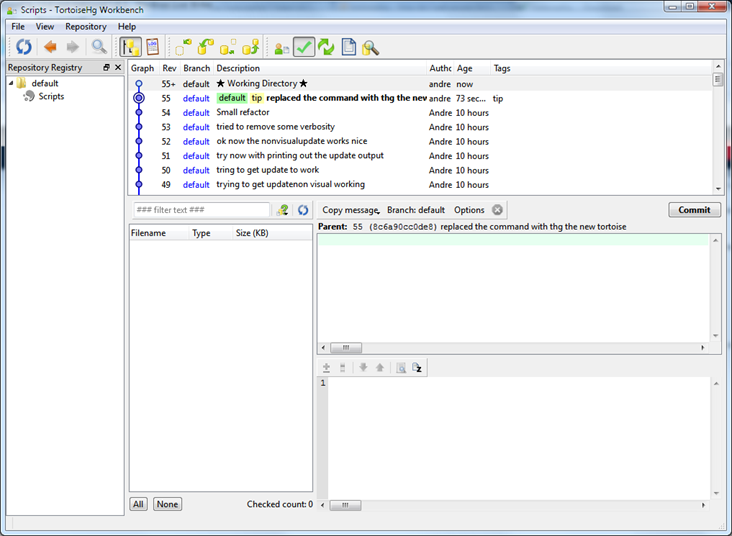Click the grey X cancel commit icon
The image size is (732, 536).
pos(497,210)
